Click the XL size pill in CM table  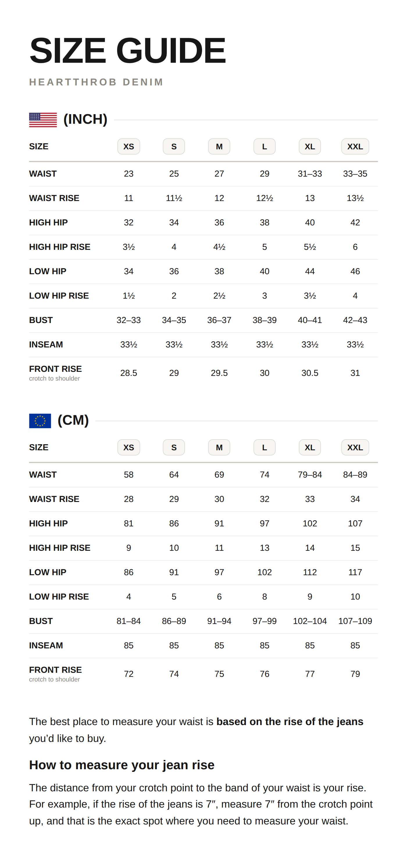pyautogui.click(x=310, y=447)
